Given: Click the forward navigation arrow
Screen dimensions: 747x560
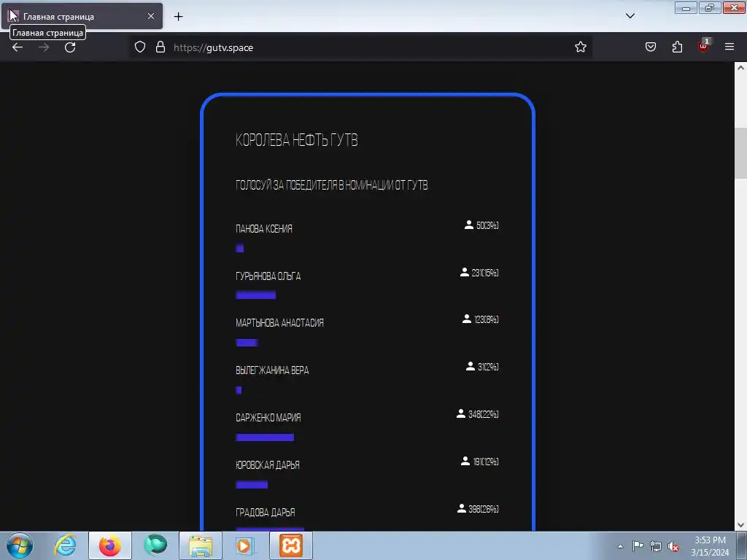Looking at the screenshot, I should coord(44,47).
